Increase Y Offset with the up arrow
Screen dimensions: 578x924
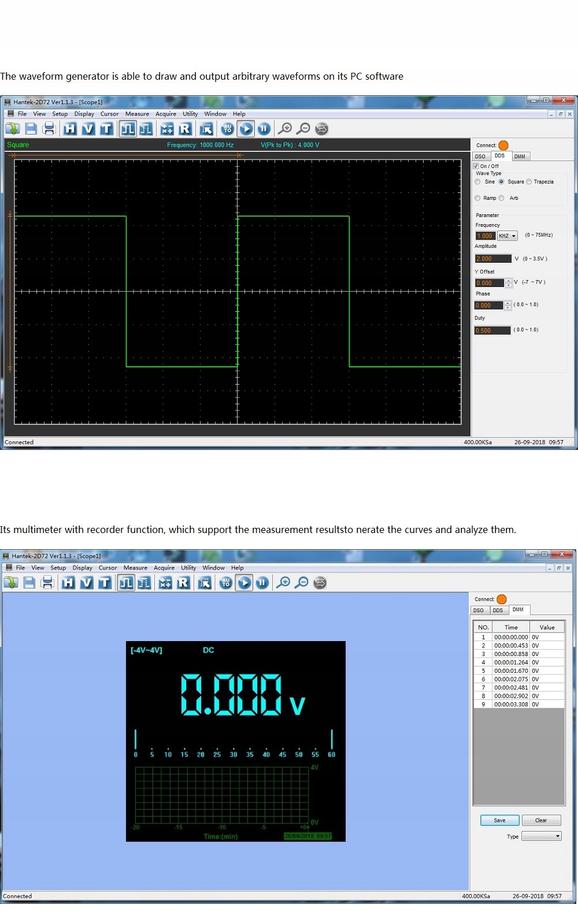pos(509,281)
